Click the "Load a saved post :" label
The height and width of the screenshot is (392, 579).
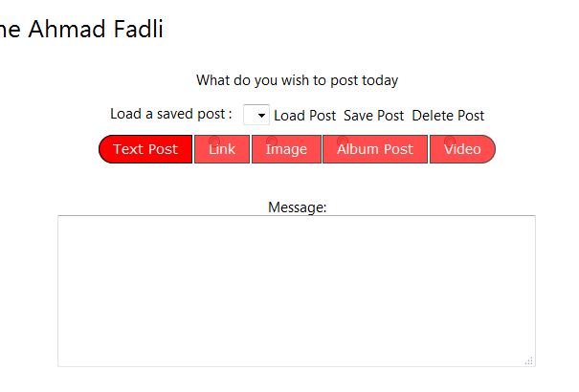(x=170, y=115)
